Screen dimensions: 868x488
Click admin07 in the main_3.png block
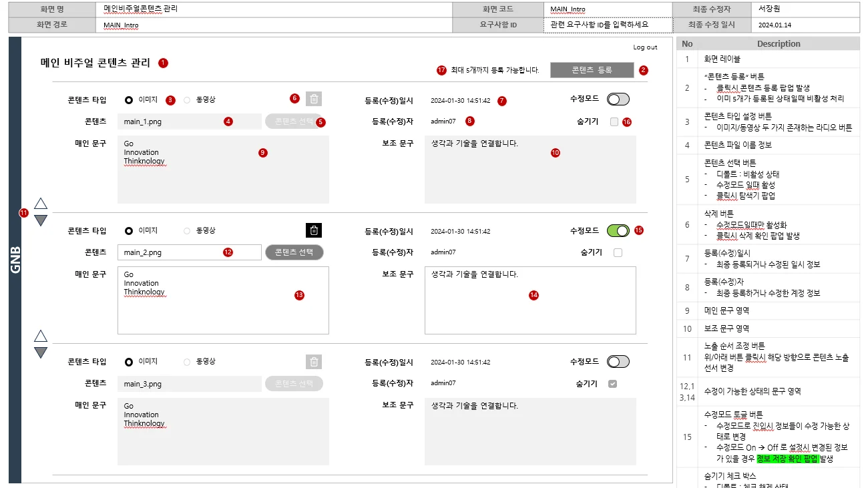pyautogui.click(x=443, y=383)
